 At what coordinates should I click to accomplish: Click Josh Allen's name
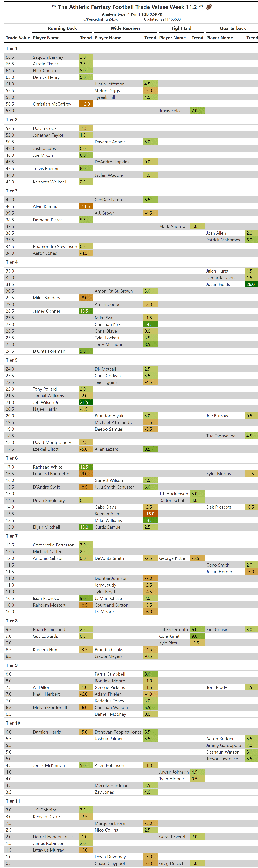216,233
